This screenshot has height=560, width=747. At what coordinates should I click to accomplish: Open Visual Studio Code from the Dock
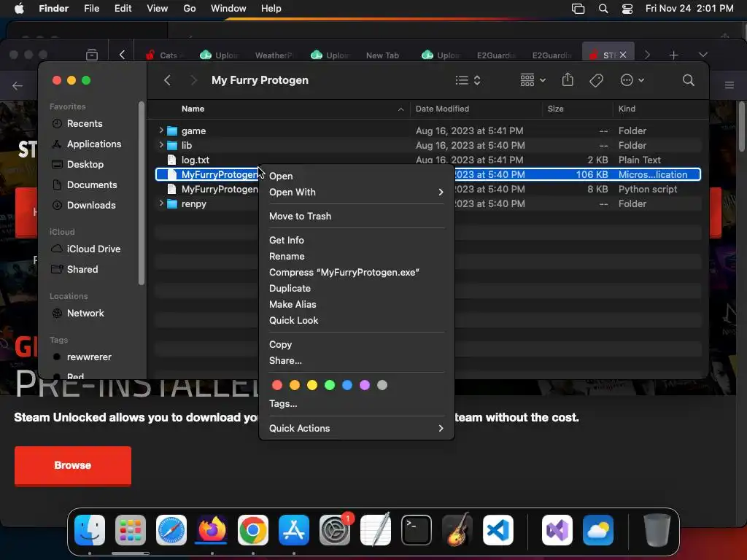pyautogui.click(x=498, y=529)
